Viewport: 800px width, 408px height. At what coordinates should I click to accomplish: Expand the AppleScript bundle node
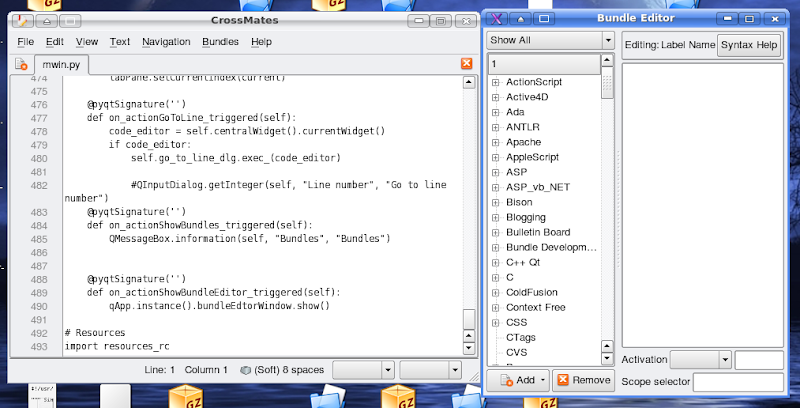coord(495,157)
